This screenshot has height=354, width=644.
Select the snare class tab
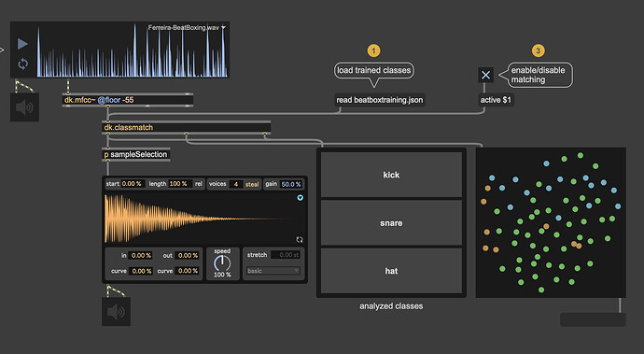pyautogui.click(x=391, y=223)
